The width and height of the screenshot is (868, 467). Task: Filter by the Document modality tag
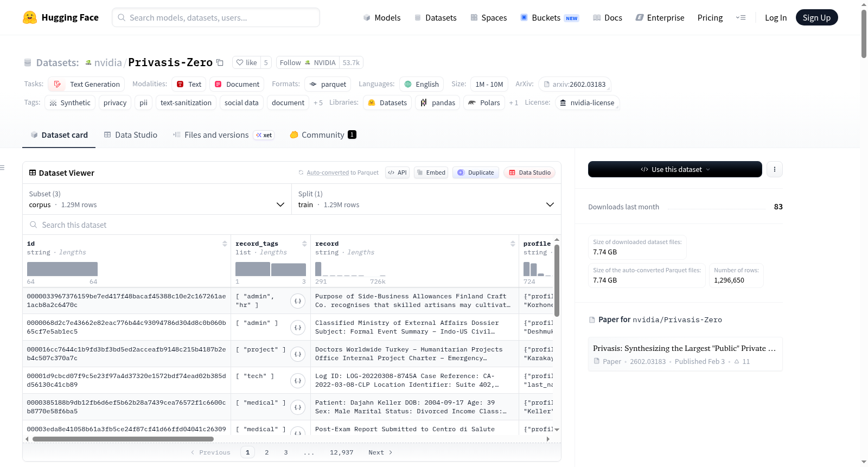(x=237, y=84)
